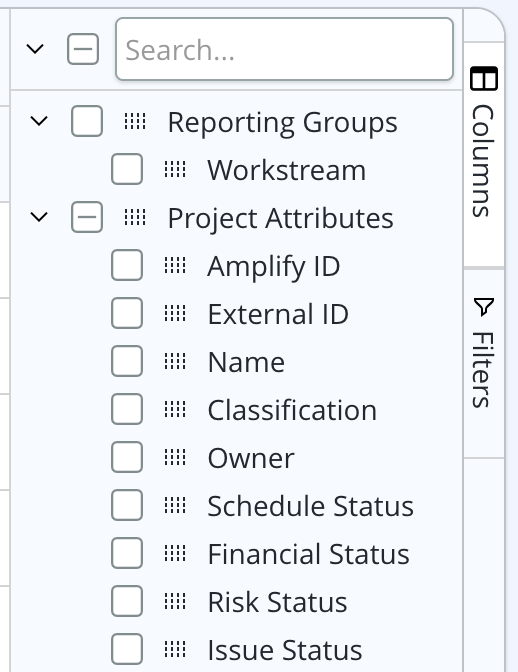
Task: Collapse all groups using the top chevron
Action: coord(35,49)
